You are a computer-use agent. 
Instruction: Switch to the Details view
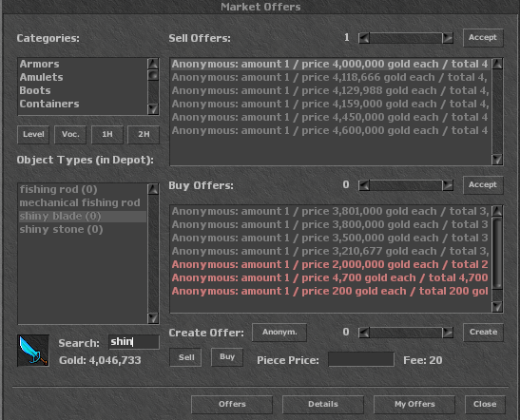[323, 405]
